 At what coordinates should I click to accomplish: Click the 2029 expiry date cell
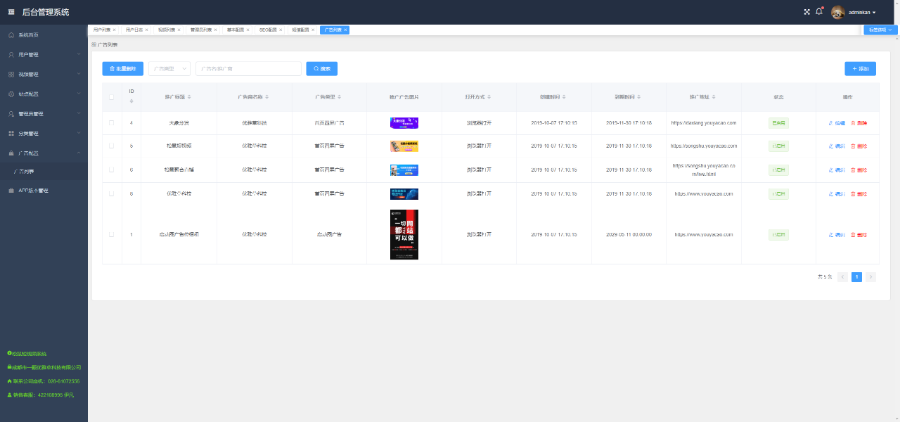point(629,234)
